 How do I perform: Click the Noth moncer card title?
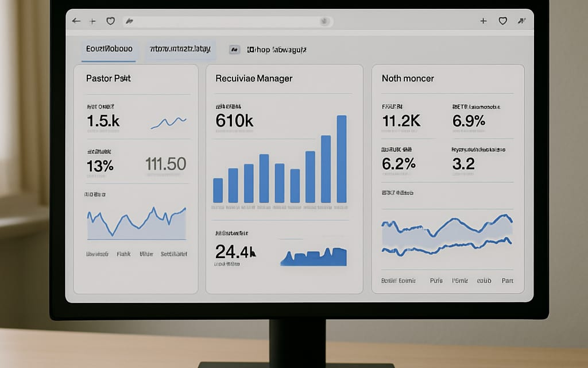[408, 78]
